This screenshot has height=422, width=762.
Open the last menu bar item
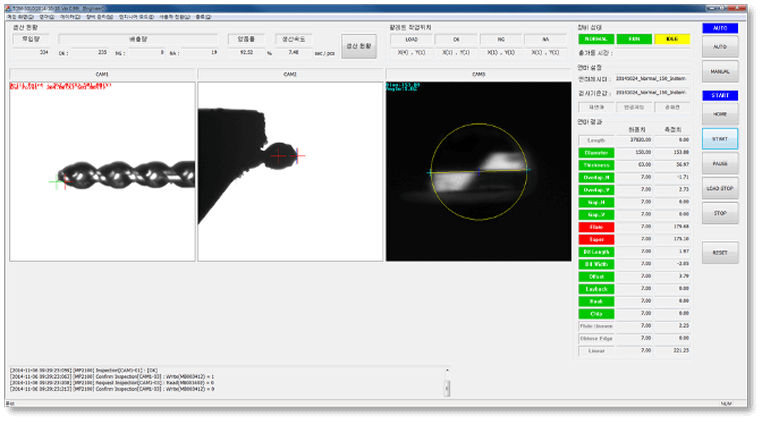pos(204,17)
